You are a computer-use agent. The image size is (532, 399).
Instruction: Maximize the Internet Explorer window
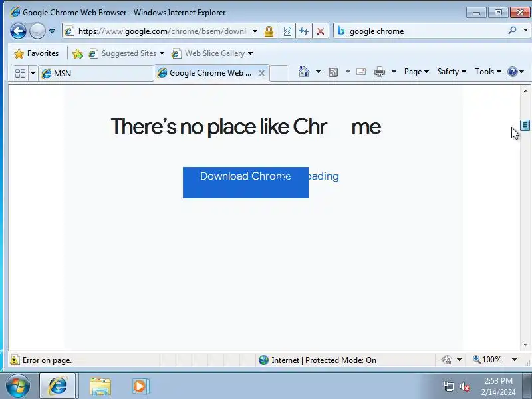point(498,13)
